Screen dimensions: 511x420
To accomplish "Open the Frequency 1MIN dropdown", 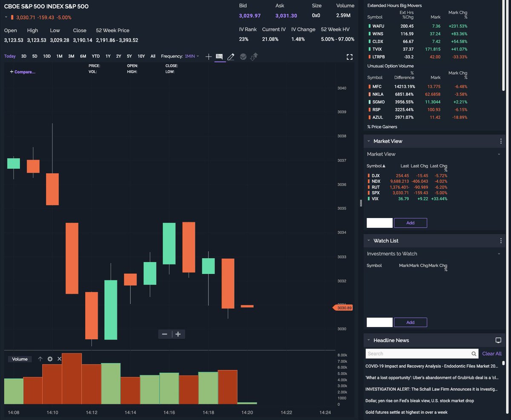I will [192, 56].
